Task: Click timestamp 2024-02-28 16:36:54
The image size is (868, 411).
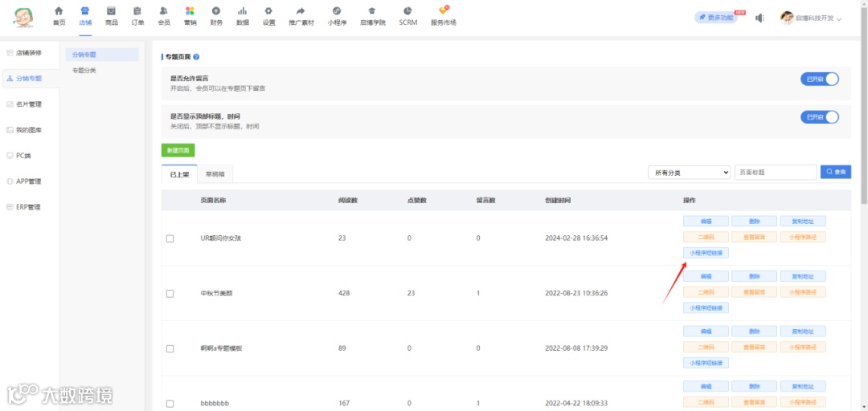Action: [x=576, y=238]
